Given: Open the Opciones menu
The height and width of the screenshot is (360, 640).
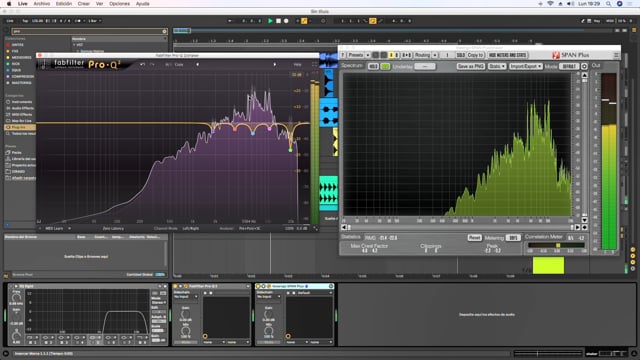Looking at the screenshot, I should 119,4.
